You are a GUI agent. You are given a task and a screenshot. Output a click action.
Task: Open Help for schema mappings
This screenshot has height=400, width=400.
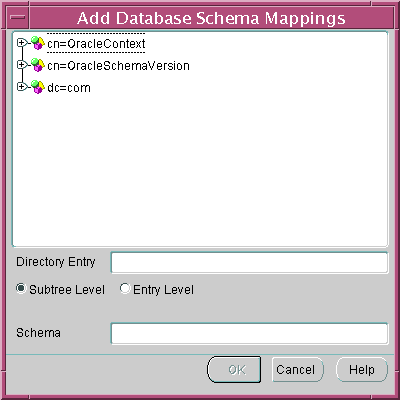tap(362, 369)
